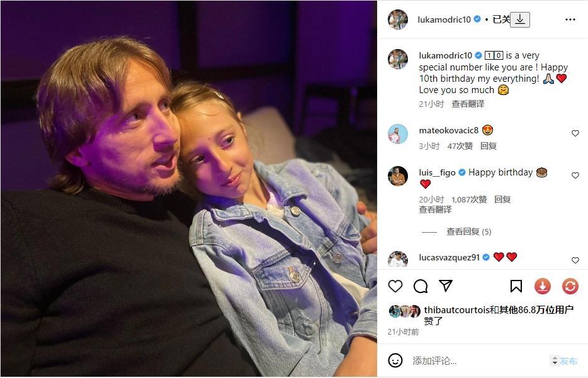Image resolution: width=588 pixels, height=378 pixels.
Task: Click the red repost refresh icon
Action: tap(570, 286)
